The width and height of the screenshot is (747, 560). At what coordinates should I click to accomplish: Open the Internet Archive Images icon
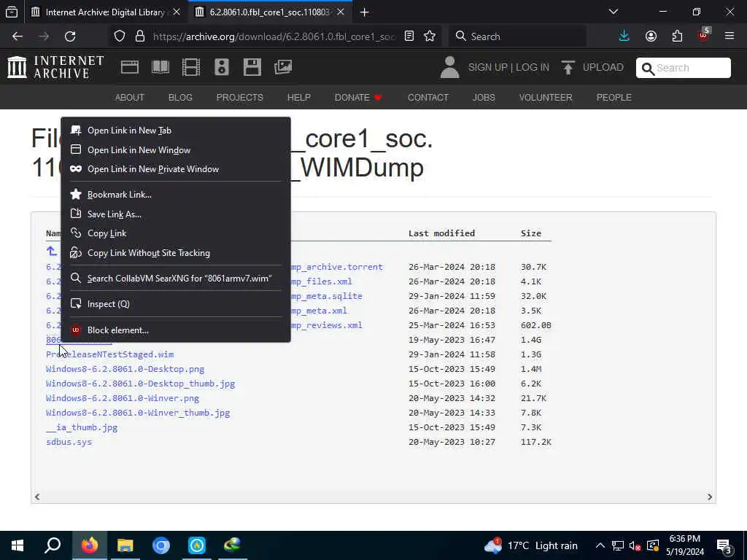pyautogui.click(x=283, y=67)
